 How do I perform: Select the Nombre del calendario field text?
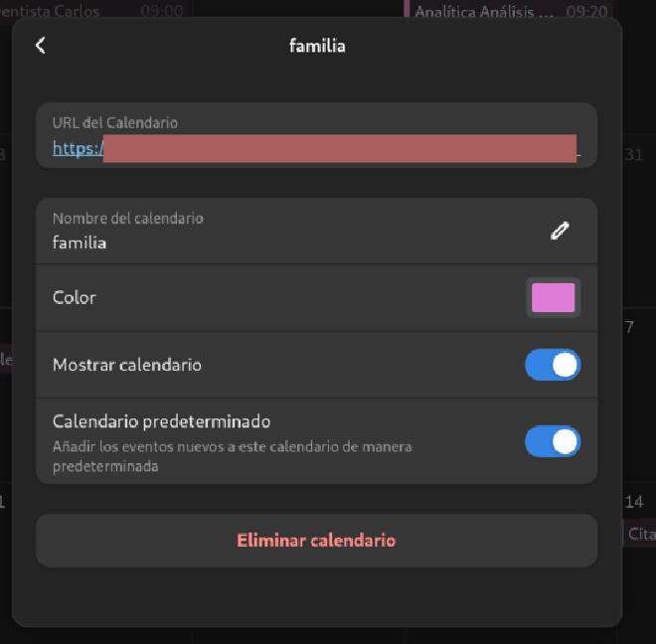coord(80,242)
